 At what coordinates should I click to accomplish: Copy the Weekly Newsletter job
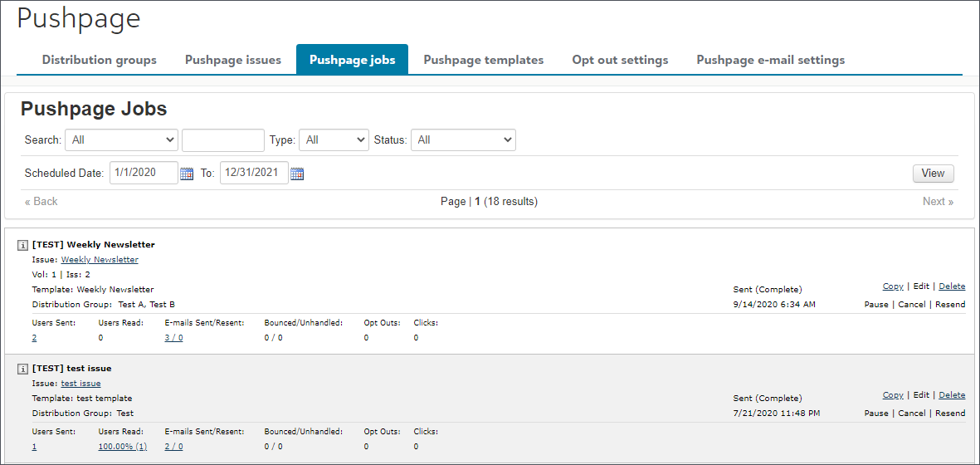[893, 286]
